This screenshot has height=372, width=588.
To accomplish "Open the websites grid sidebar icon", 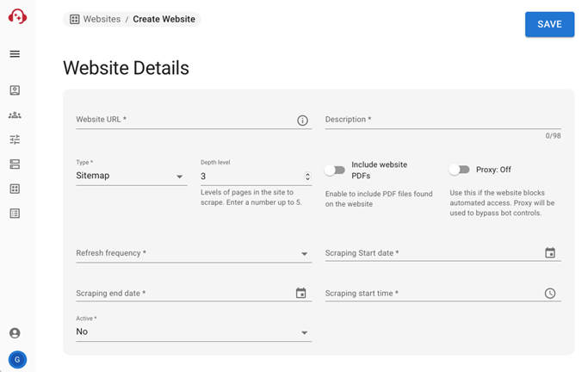I will [15, 189].
